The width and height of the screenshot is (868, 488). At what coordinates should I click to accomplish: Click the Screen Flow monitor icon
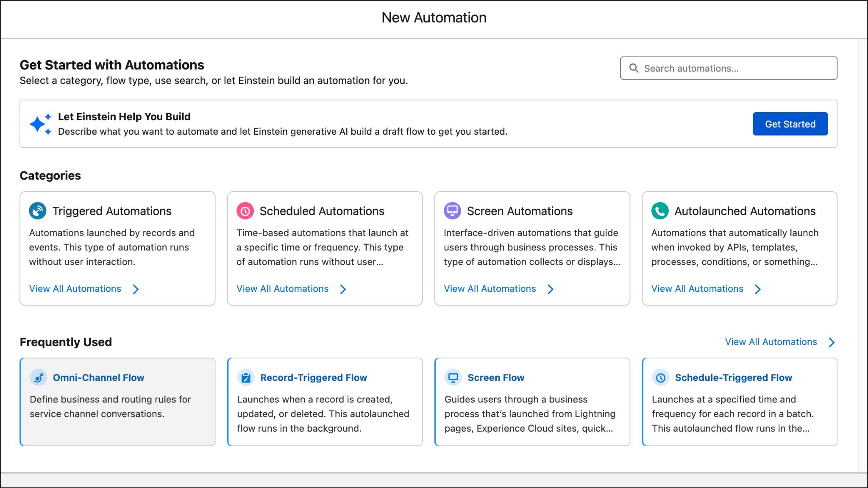pyautogui.click(x=453, y=377)
